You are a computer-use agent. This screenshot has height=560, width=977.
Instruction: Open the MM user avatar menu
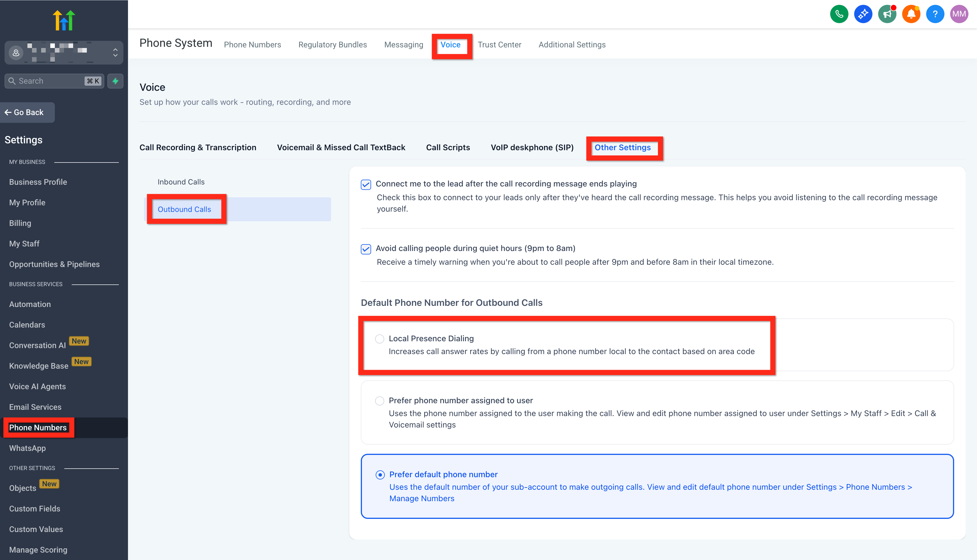[959, 14]
